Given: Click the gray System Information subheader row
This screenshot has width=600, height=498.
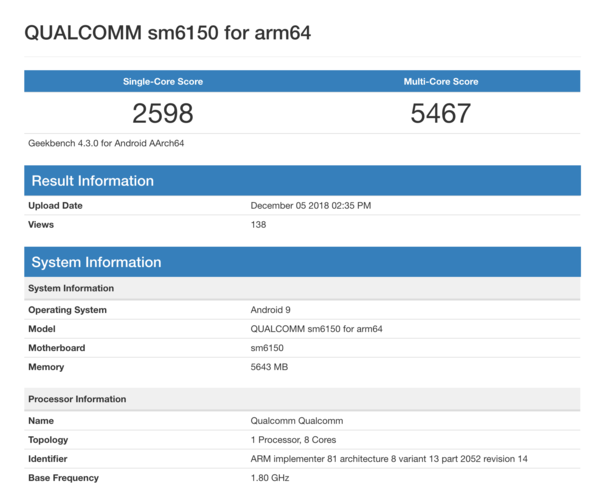Looking at the screenshot, I should [302, 288].
